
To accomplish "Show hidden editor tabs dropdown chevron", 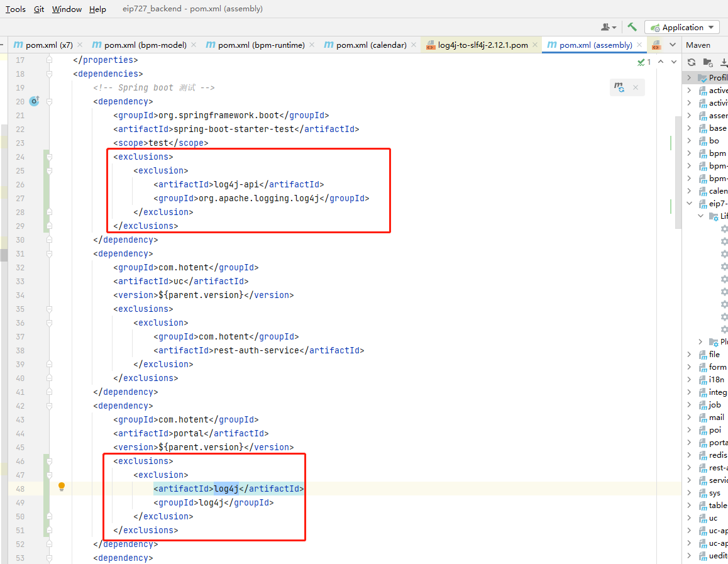I will click(x=672, y=45).
